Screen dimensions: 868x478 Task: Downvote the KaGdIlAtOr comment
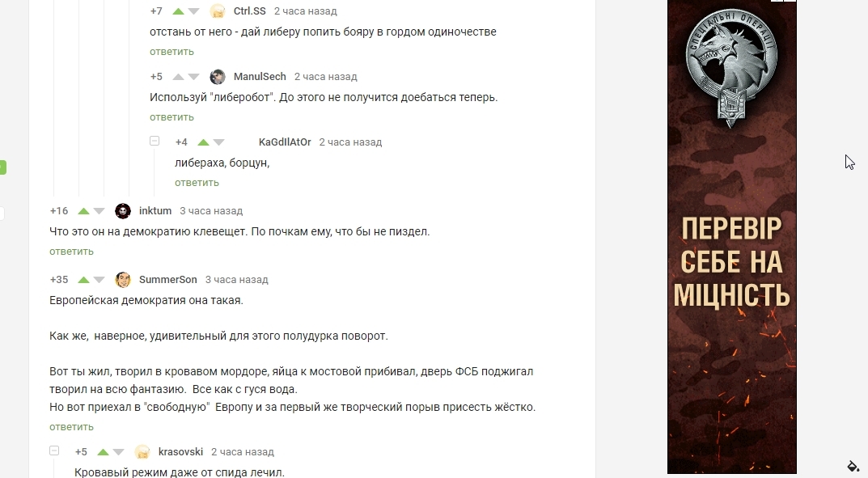(219, 142)
